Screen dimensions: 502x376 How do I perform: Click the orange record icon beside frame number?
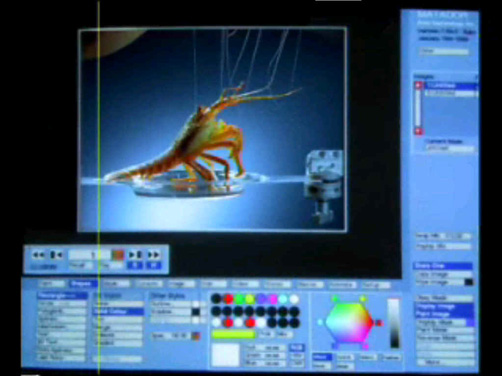pos(118,255)
